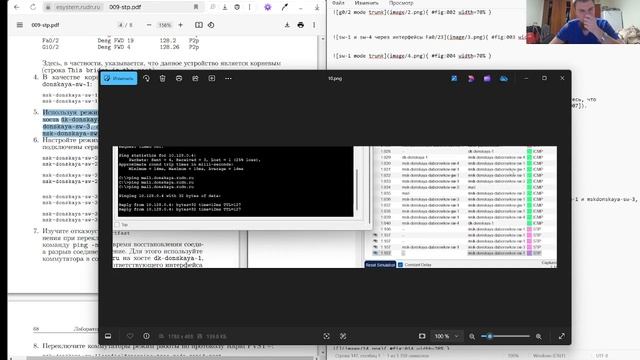The width and height of the screenshot is (640, 360).
Task: Open the 100% zoom level dropdown
Action: (x=447, y=336)
